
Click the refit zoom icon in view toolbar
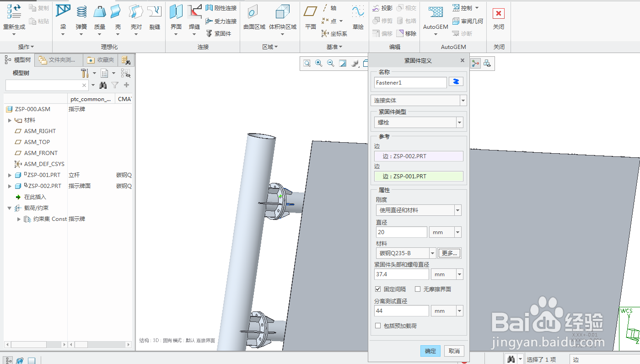[307, 64]
